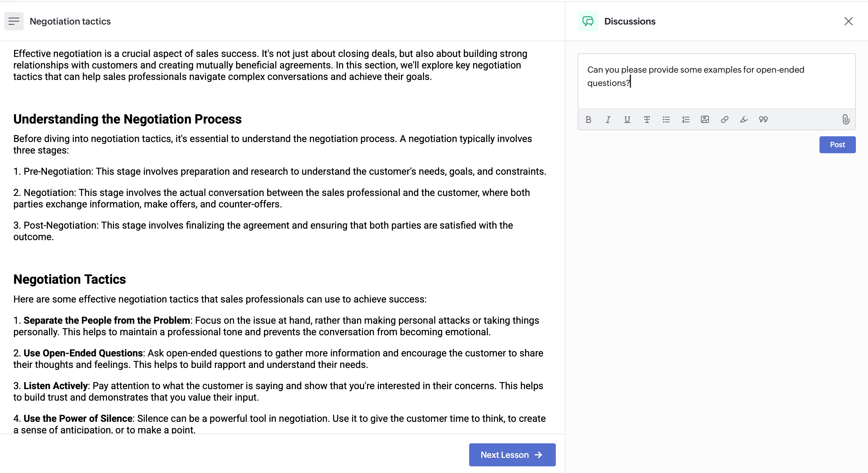
Task: Click the Negotiation tactics lesson title
Action: pos(70,21)
